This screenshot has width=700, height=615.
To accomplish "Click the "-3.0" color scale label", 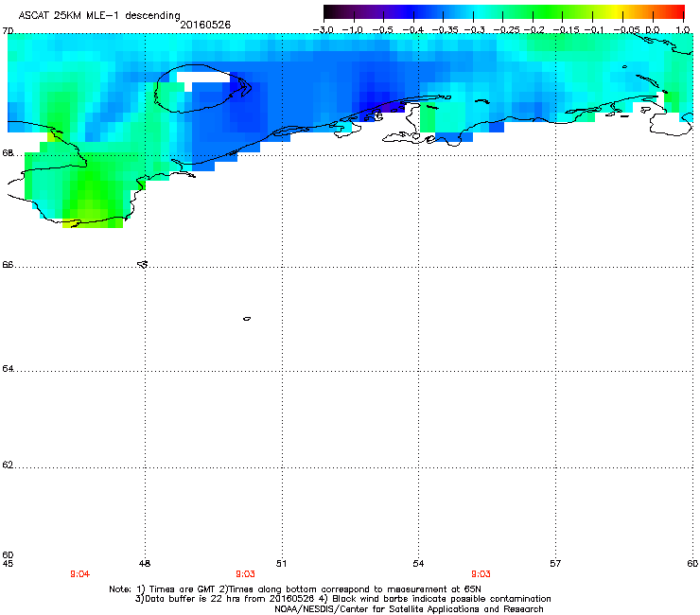I will tap(324, 30).
